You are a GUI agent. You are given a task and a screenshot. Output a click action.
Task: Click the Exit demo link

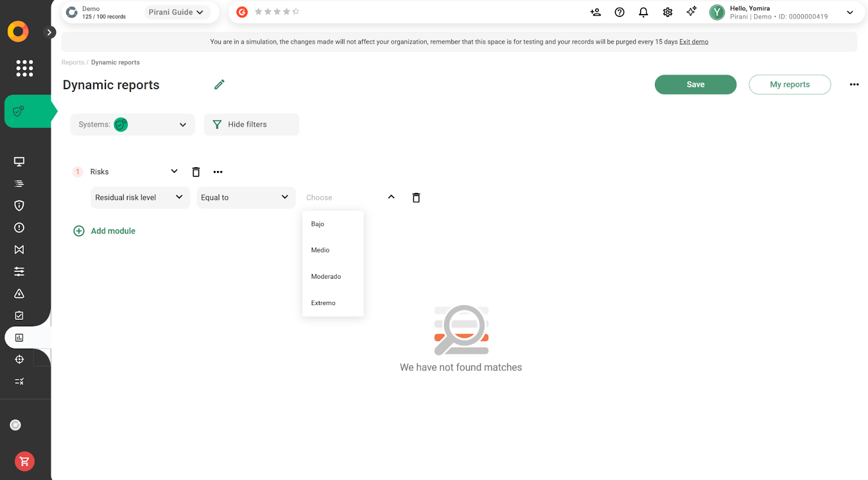point(693,42)
